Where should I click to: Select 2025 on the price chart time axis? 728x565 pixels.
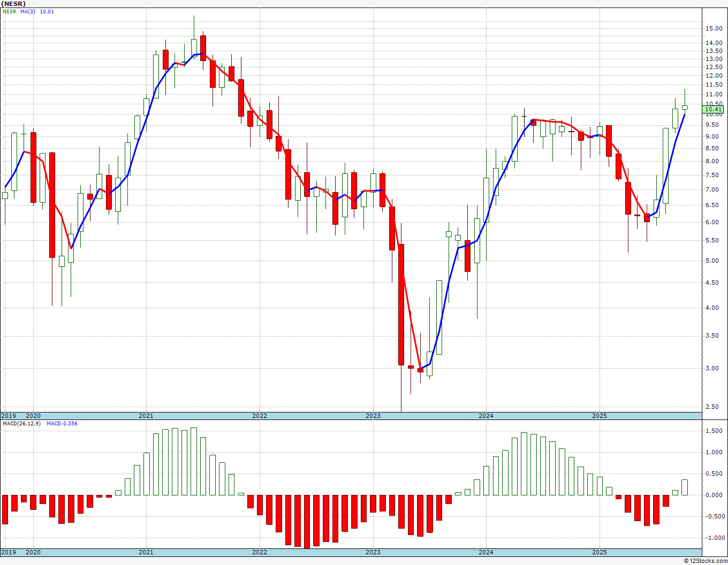pos(600,416)
